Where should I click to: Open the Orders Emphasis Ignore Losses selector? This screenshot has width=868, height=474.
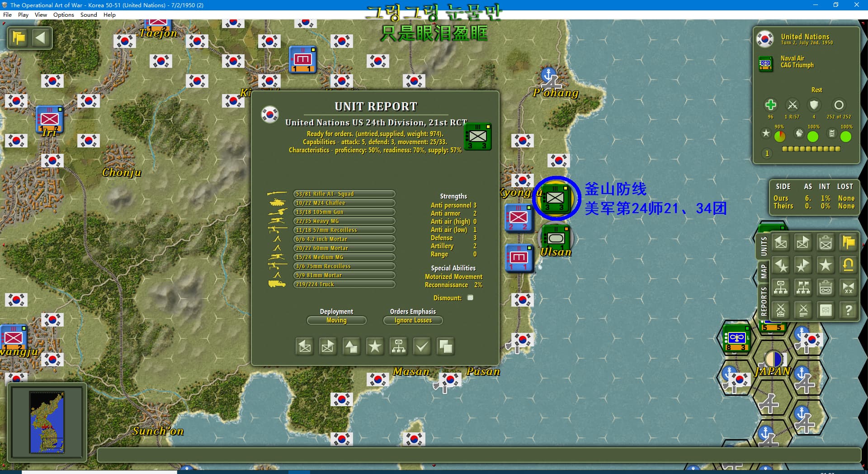click(x=413, y=320)
